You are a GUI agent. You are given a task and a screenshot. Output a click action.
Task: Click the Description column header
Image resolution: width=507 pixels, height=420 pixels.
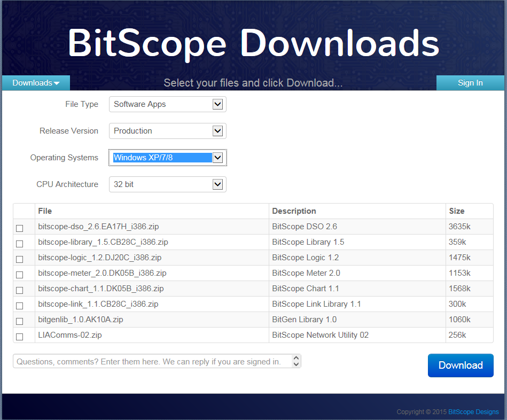coord(294,211)
